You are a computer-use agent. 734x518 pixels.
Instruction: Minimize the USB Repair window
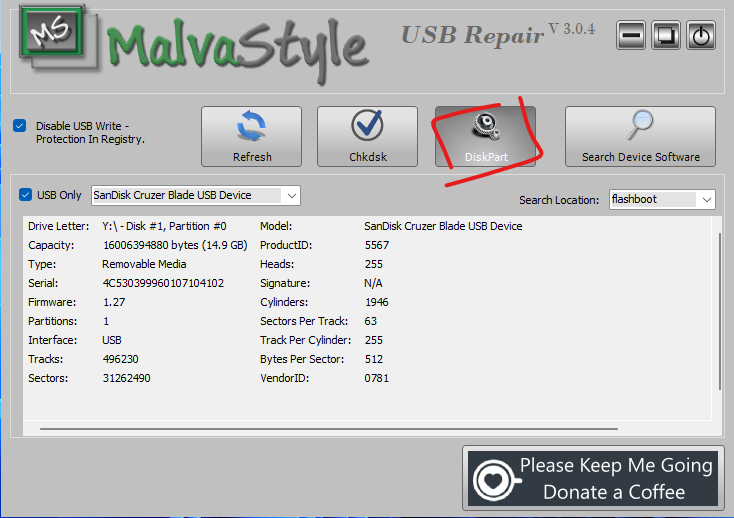631,35
